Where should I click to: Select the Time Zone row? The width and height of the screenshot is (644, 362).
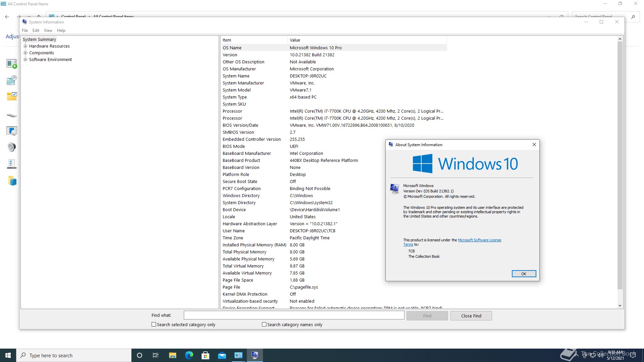(x=334, y=238)
